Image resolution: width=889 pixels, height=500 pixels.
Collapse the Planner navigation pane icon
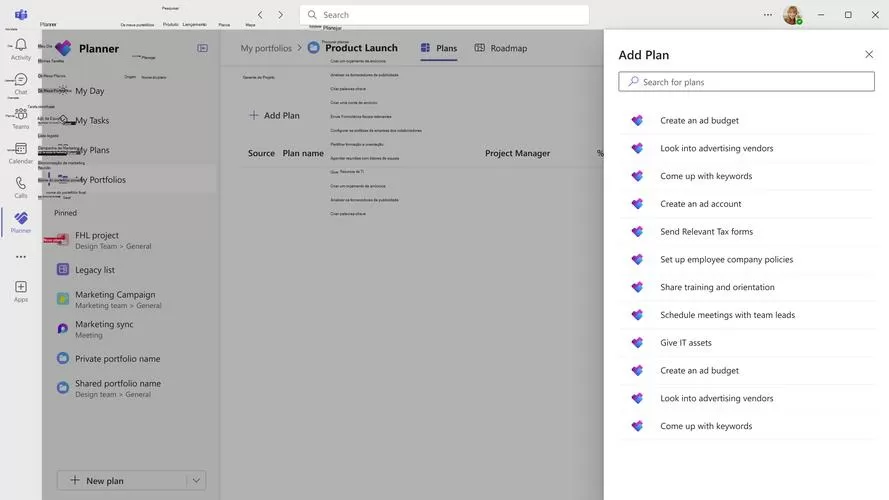click(202, 48)
